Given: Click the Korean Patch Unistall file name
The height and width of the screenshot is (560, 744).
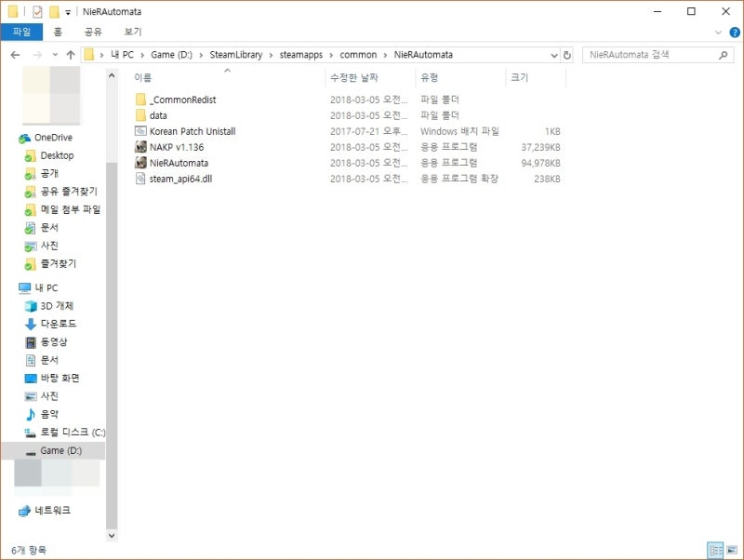Looking at the screenshot, I should pos(193,131).
